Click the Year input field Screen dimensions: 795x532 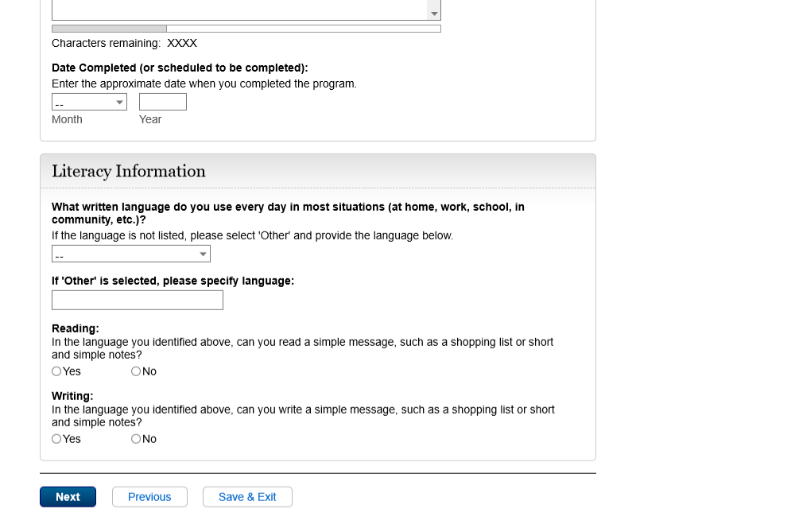point(163,102)
